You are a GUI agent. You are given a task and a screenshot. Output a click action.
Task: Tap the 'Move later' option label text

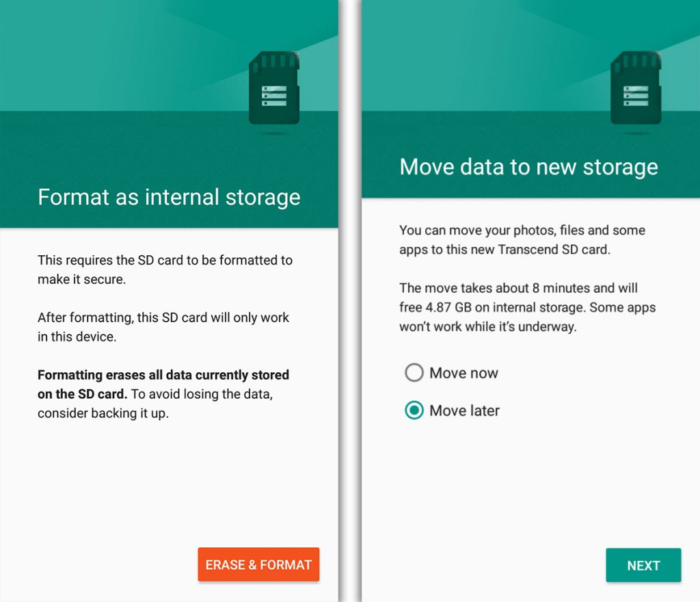pos(464,410)
